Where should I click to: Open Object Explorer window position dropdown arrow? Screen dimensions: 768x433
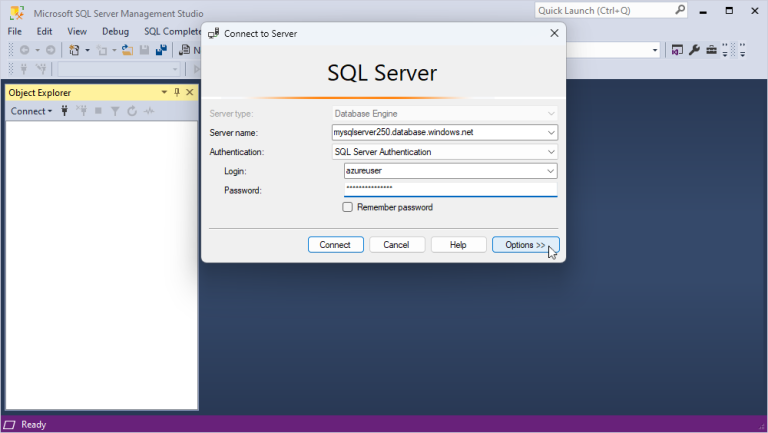point(164,92)
